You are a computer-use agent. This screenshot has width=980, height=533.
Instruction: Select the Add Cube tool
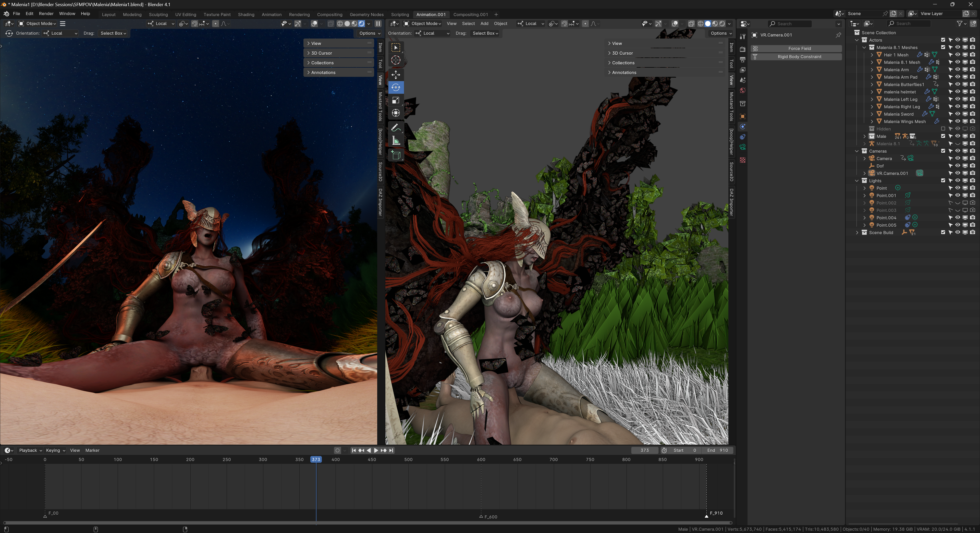coord(396,155)
